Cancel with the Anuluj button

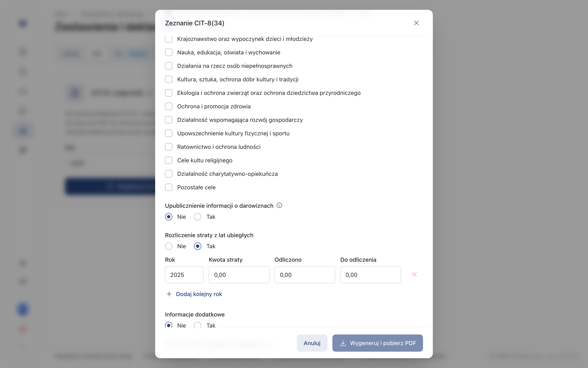coord(312,343)
